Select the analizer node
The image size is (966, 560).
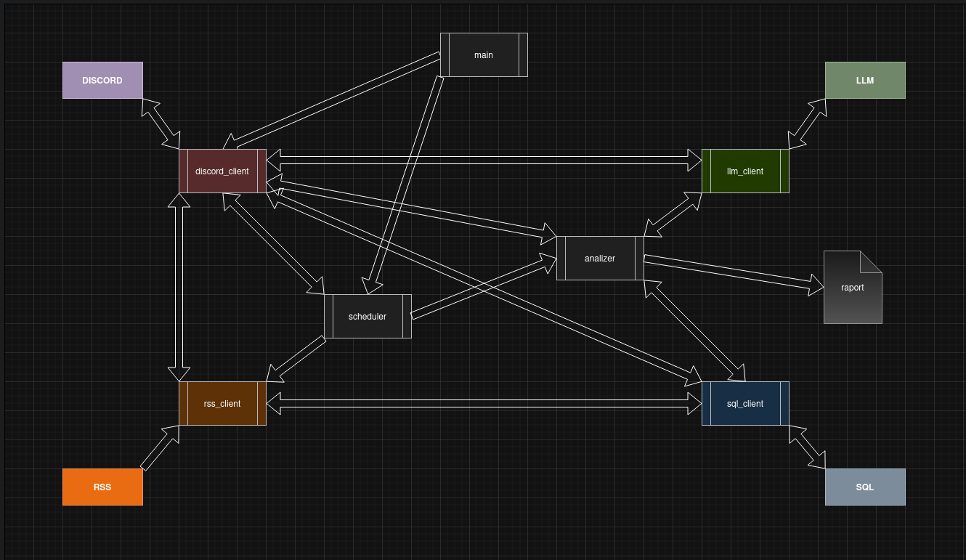600,258
